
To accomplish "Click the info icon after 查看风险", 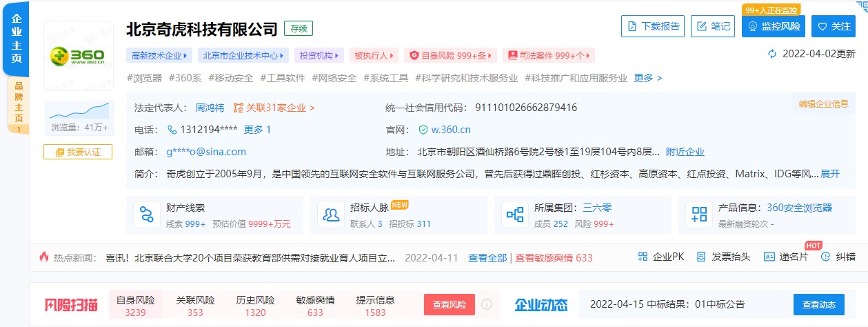I will coord(487,304).
